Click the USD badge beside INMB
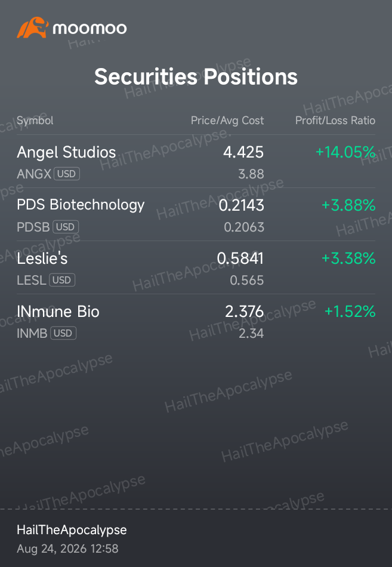The height and width of the screenshot is (567, 392). point(63,334)
